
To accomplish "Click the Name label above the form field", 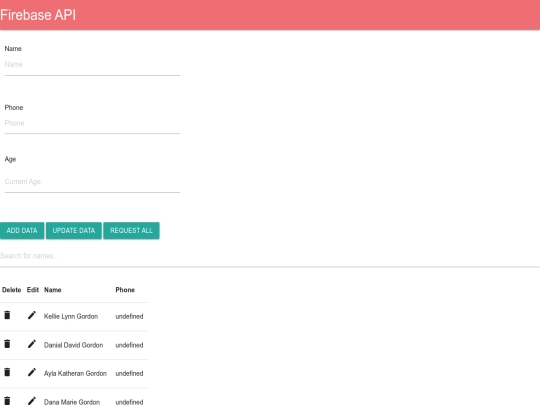I will (x=13, y=49).
